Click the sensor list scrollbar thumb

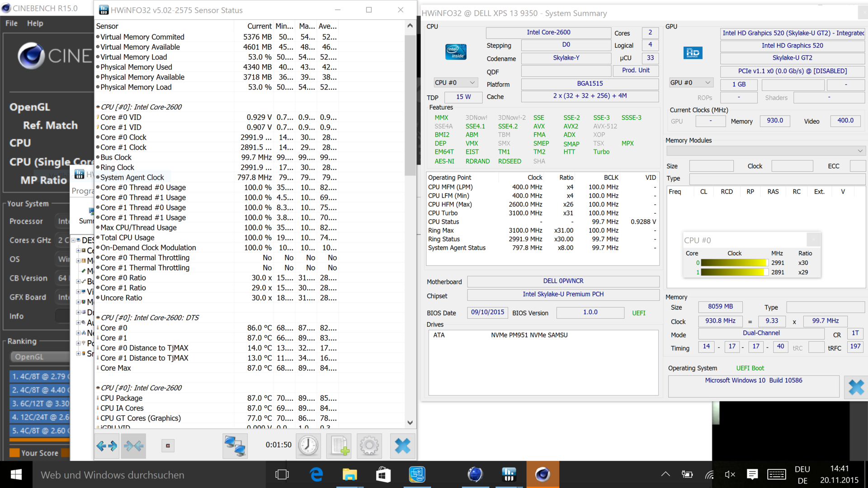point(410,105)
